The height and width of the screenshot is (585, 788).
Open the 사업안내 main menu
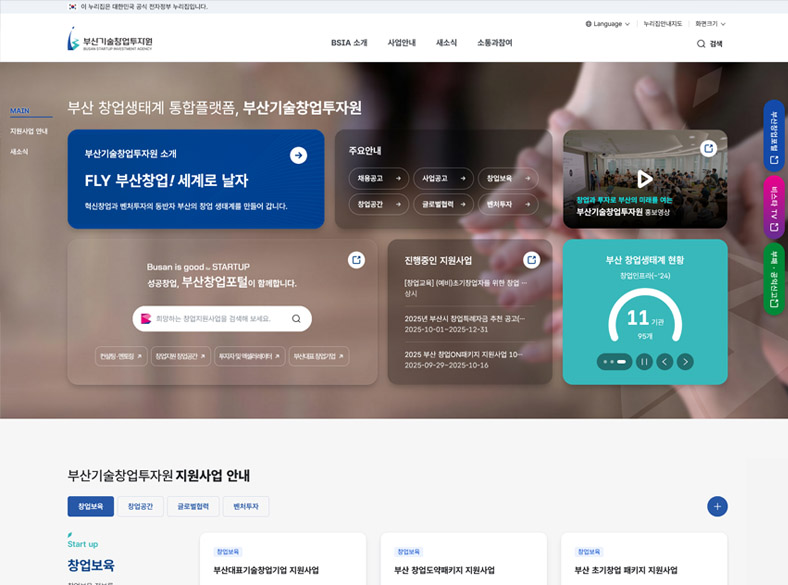pos(401,43)
